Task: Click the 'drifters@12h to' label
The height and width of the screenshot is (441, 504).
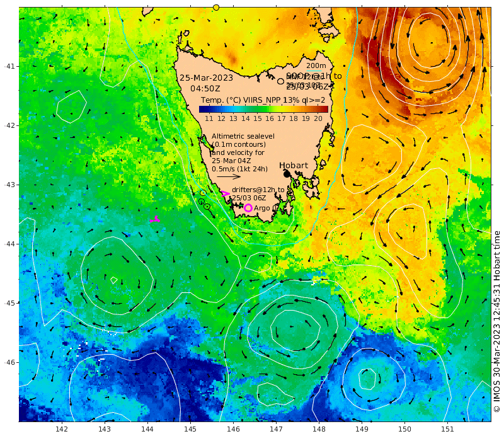Action: [x=258, y=190]
